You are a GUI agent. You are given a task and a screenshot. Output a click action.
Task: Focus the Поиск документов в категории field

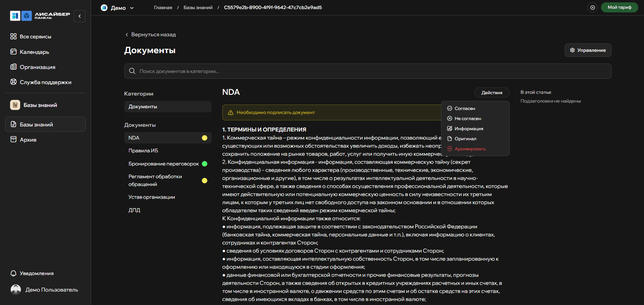[x=368, y=71]
